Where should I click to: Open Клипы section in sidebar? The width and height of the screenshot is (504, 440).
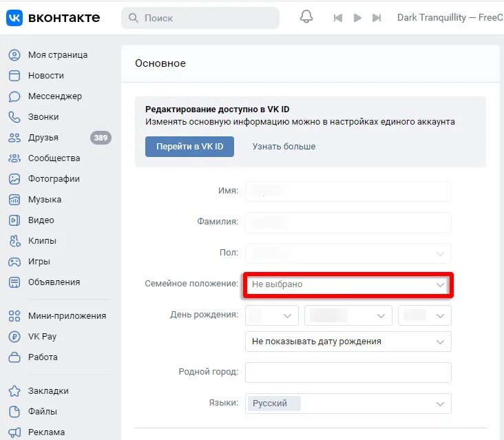click(42, 241)
